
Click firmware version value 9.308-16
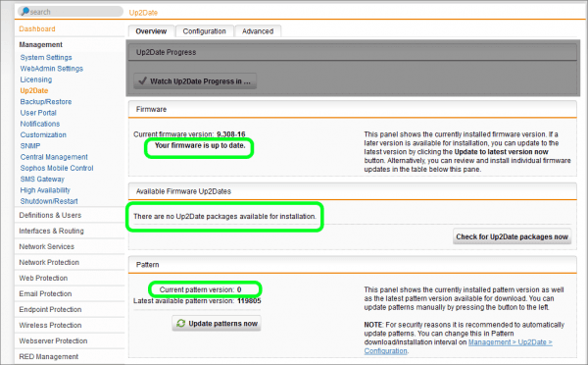pyautogui.click(x=231, y=134)
